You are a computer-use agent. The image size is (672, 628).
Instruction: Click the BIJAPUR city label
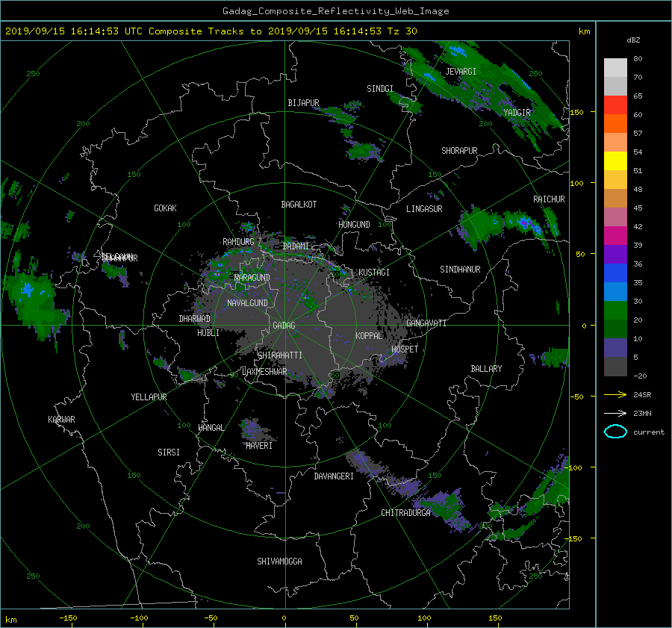(303, 103)
